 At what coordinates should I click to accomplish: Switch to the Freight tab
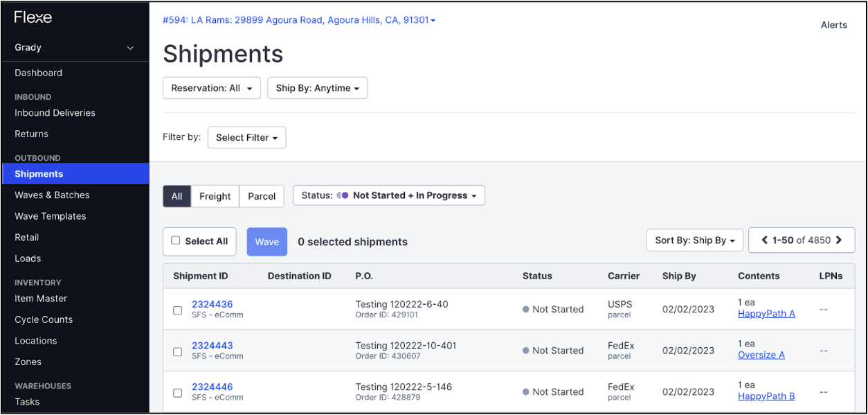click(x=215, y=196)
